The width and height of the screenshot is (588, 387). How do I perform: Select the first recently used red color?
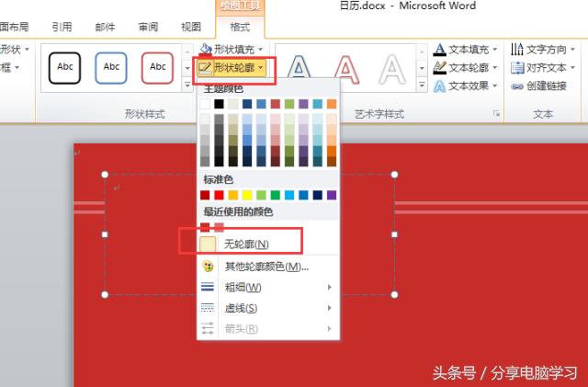[205, 227]
